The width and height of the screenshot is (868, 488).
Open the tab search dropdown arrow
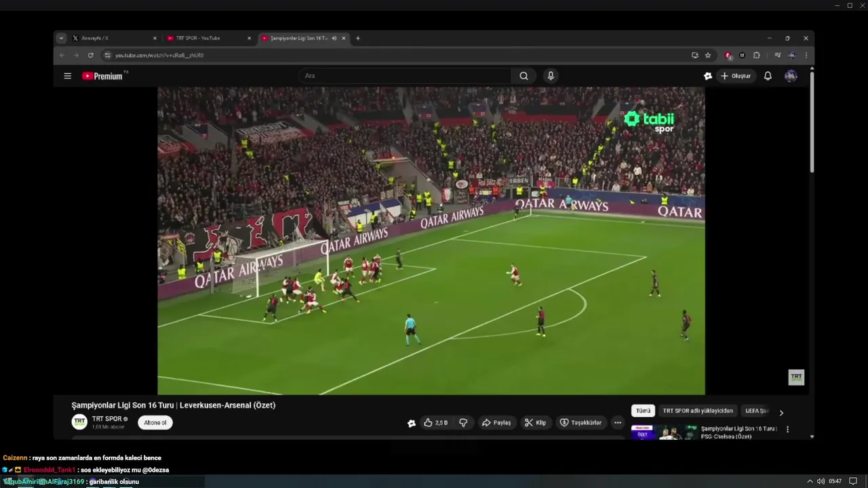61,38
